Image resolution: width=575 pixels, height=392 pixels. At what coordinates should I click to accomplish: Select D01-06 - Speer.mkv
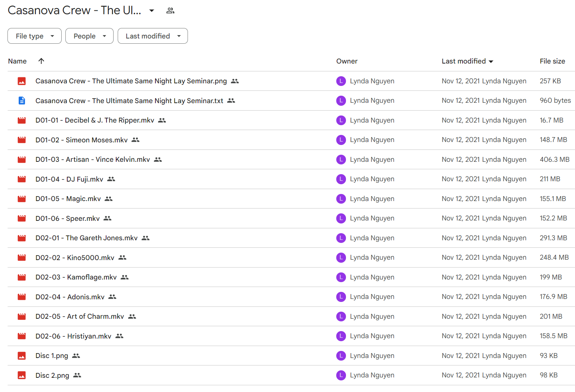point(68,218)
